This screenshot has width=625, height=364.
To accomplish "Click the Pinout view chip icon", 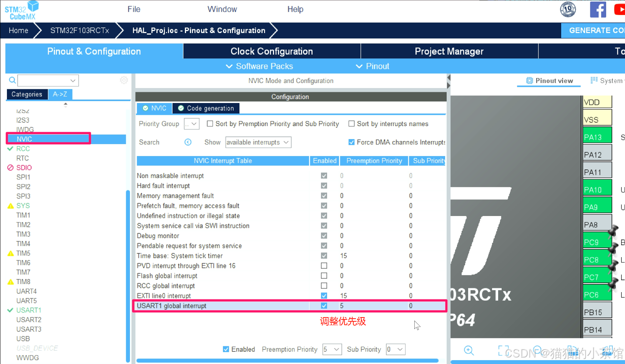I will (529, 81).
